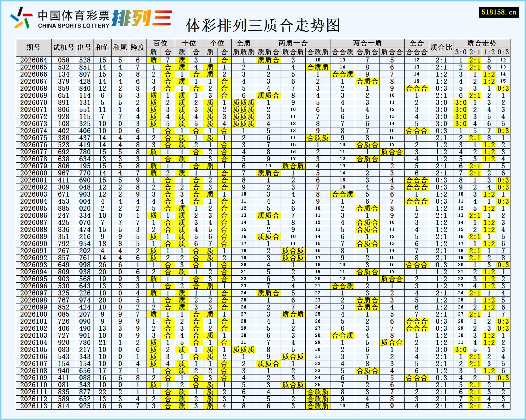Click highlighted 质质质 cell in row 2026070
Image resolution: width=526 pixels, height=420 pixels.
[x=244, y=102]
